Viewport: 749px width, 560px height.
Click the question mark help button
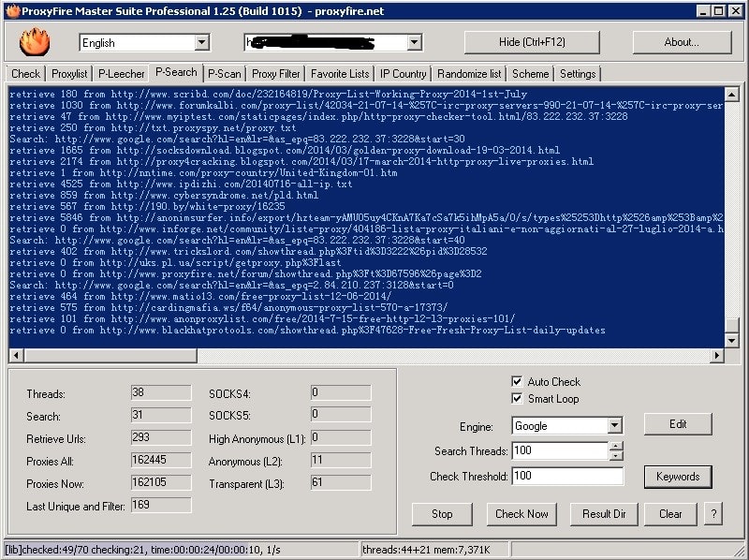713,514
